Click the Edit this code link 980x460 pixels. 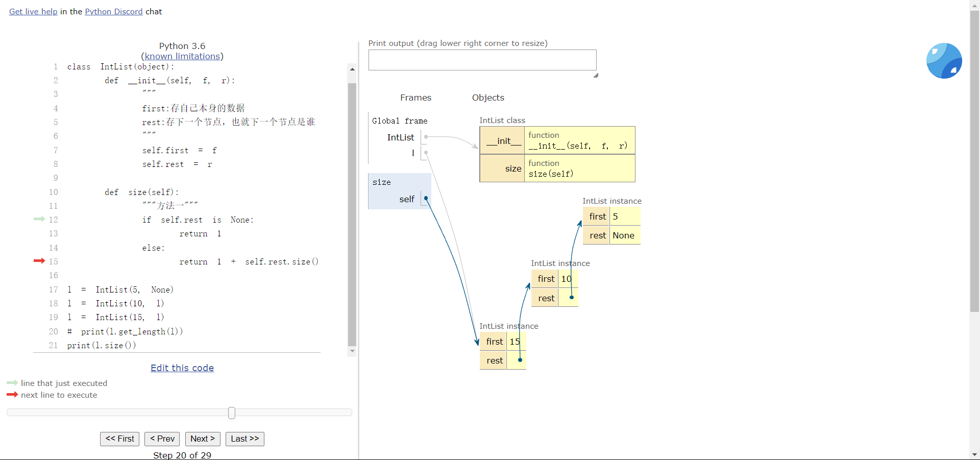[x=182, y=368]
